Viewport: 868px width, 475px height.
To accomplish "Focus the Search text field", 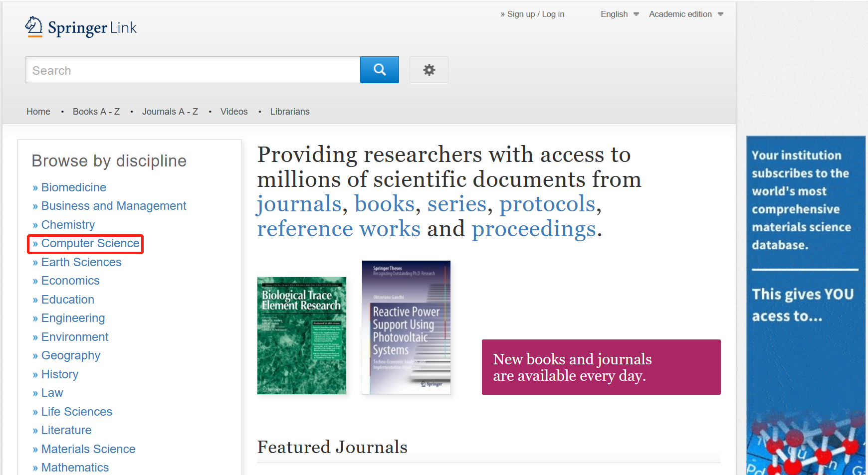I will click(193, 70).
